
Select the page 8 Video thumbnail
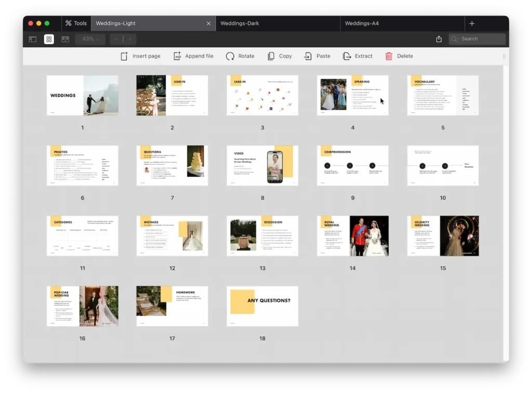262,165
